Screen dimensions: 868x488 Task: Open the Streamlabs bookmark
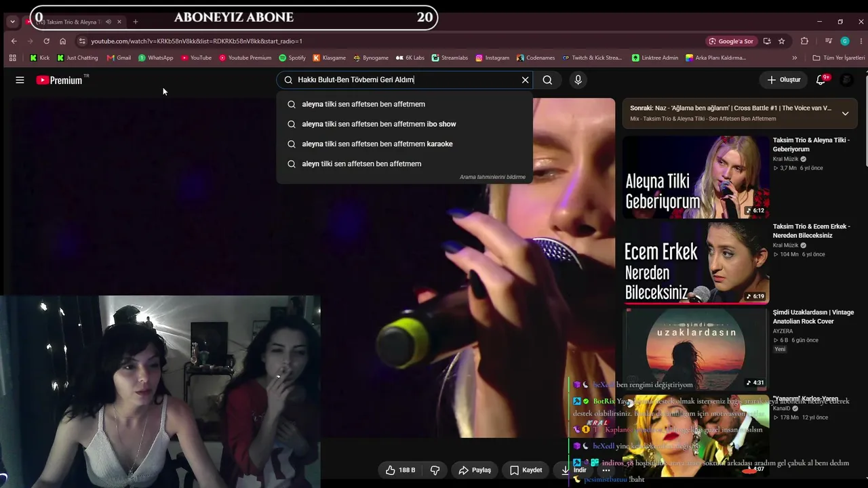tap(450, 58)
